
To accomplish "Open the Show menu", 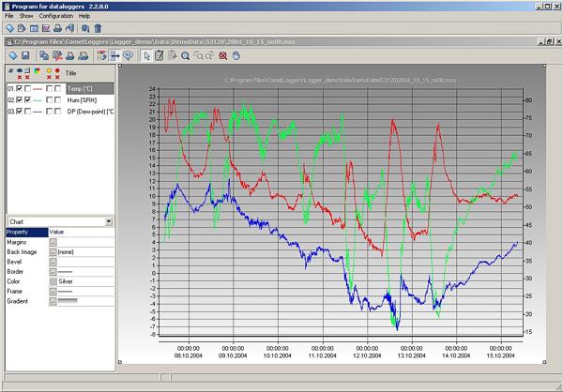I will pyautogui.click(x=25, y=16).
